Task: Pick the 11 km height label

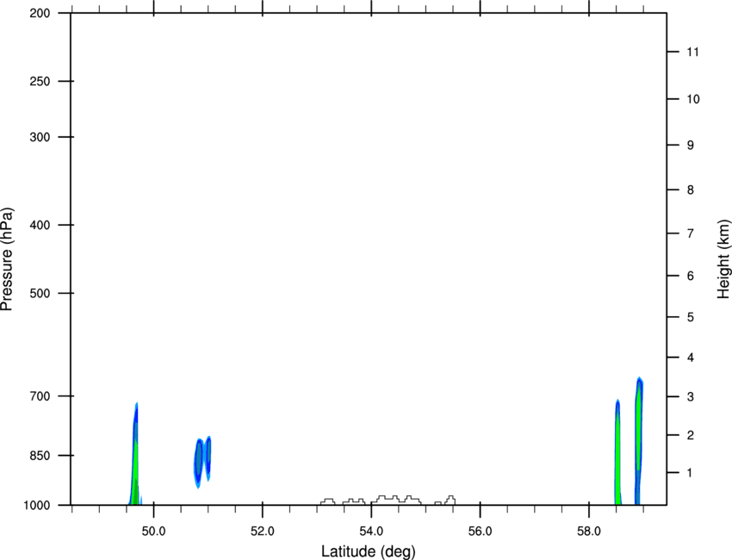Action: point(692,52)
